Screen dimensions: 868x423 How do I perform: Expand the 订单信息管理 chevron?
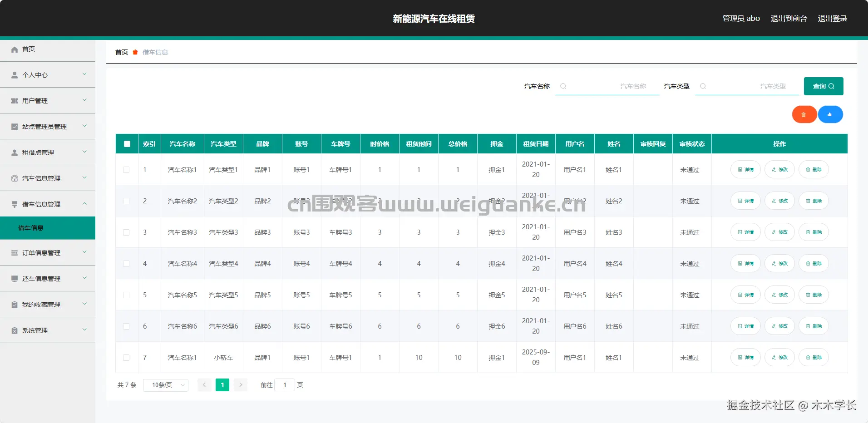pyautogui.click(x=84, y=252)
